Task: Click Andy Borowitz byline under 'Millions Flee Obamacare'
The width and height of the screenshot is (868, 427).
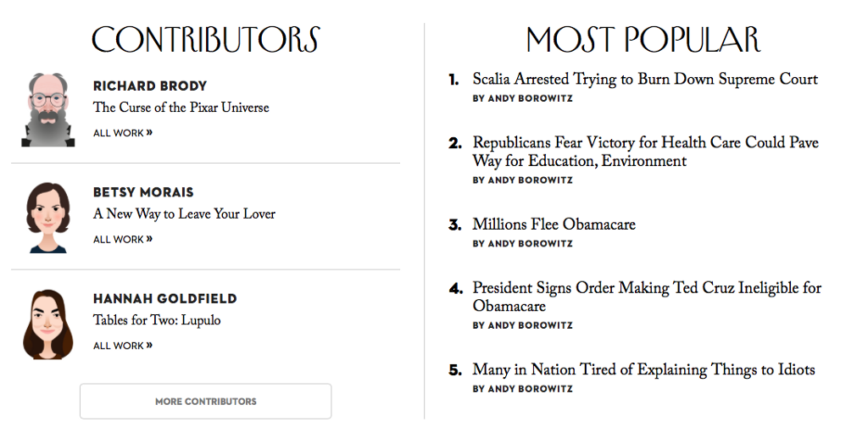Action: pyautogui.click(x=523, y=244)
